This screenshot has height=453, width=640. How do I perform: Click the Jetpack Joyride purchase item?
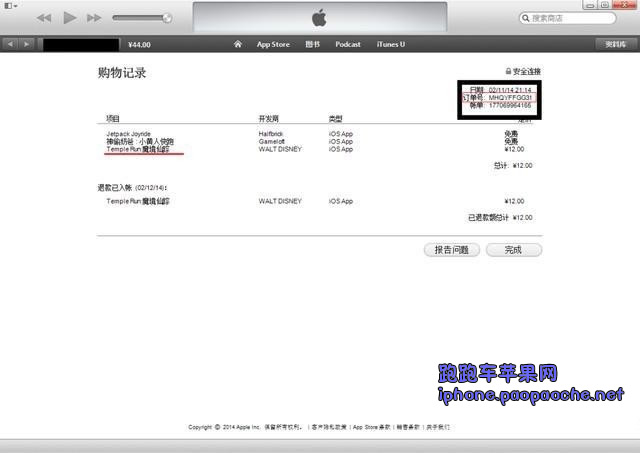pos(129,134)
